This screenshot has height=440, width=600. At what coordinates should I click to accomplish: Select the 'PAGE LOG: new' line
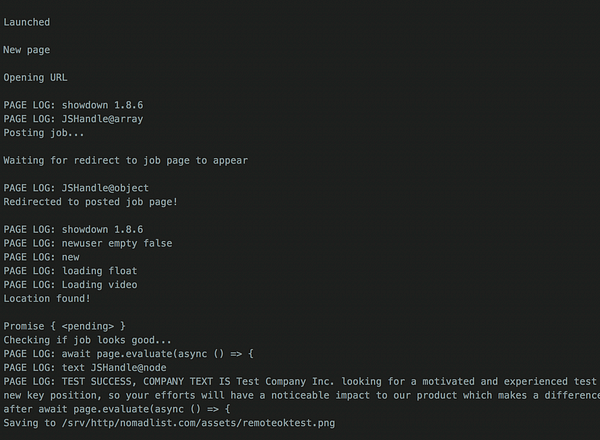[41, 257]
